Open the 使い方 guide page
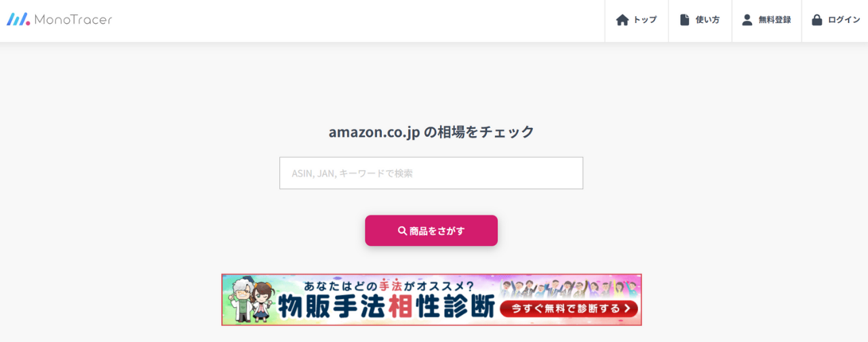Viewport: 868px width, 342px height. click(701, 20)
